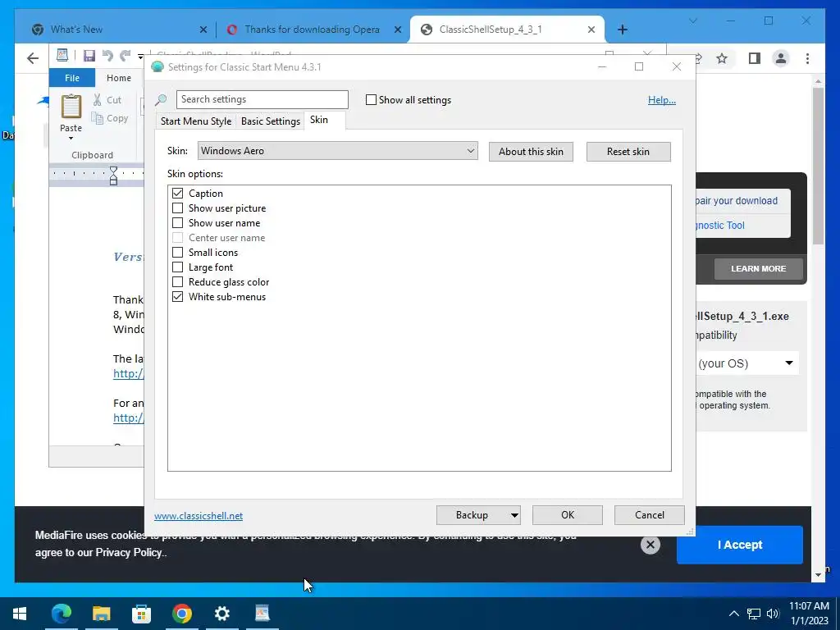Click the WordPad application icon in title bar

(x=62, y=55)
